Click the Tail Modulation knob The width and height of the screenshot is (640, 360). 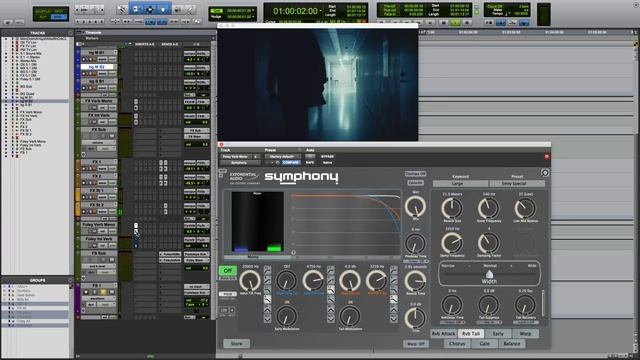point(350,316)
